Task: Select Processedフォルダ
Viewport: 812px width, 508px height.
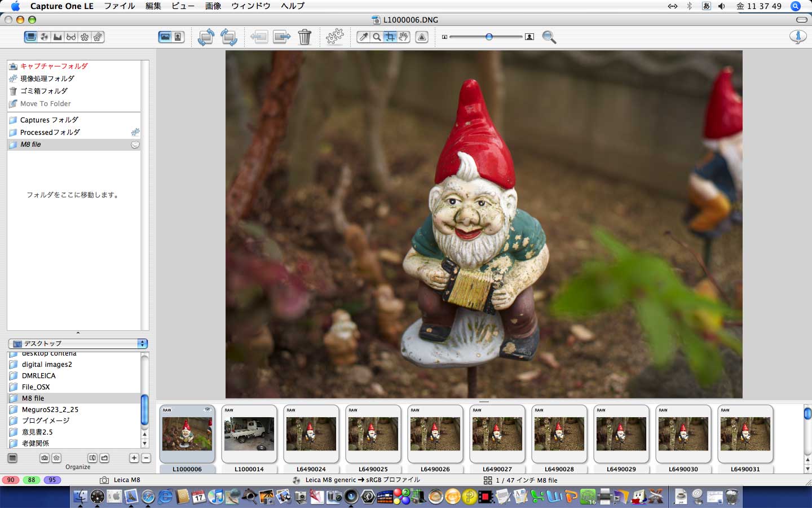Action: 74,132
